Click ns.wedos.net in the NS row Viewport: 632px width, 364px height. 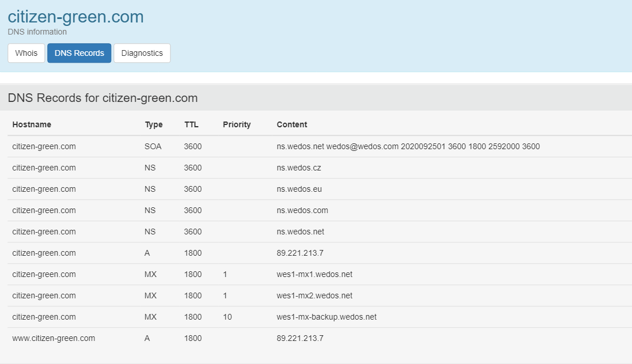click(x=300, y=232)
